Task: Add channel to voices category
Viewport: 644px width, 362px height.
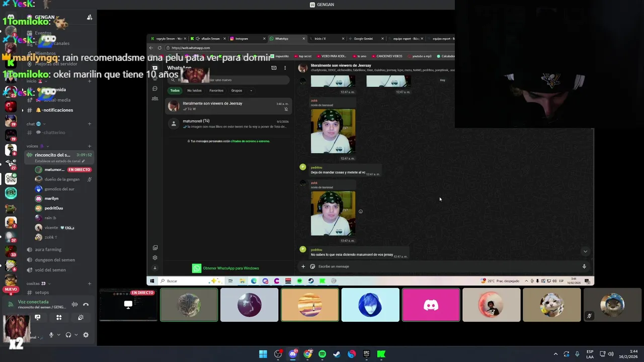Action: [x=90, y=146]
